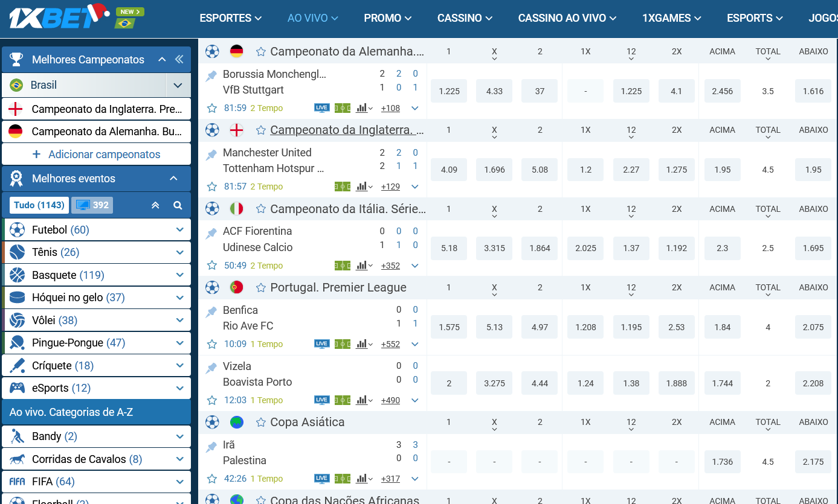Viewport: 838px width, 504px height.
Task: Open statistics chart icon for ACF Fiorentina match
Action: click(x=364, y=266)
